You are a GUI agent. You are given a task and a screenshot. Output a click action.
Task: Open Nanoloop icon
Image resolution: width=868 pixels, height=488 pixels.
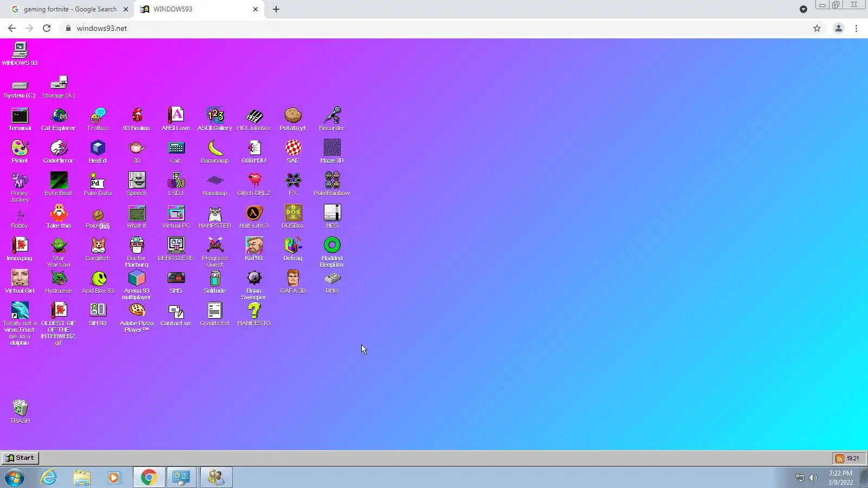(x=215, y=184)
